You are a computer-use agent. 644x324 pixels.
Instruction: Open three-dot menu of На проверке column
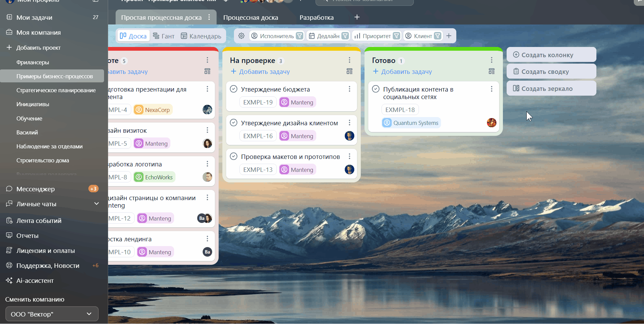(x=349, y=60)
